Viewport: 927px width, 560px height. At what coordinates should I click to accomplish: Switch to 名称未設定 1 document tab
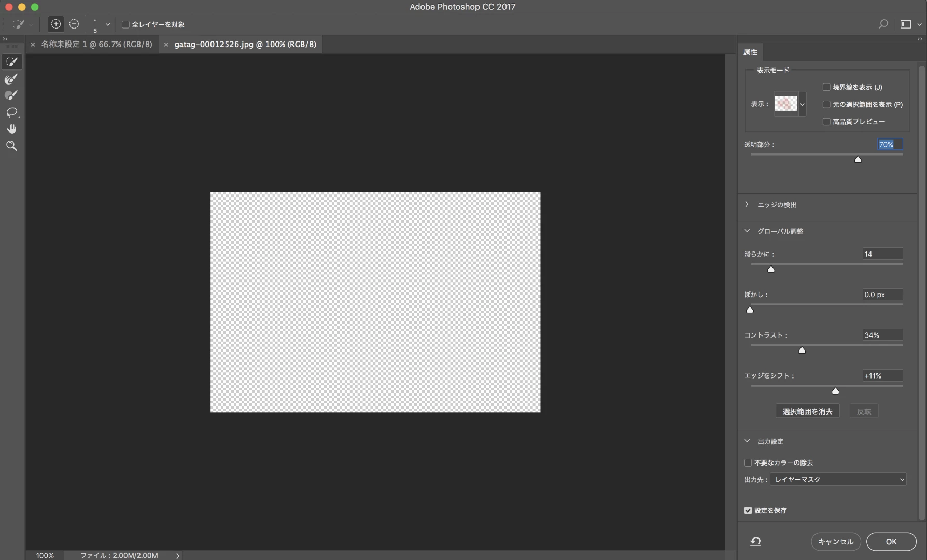coord(97,45)
